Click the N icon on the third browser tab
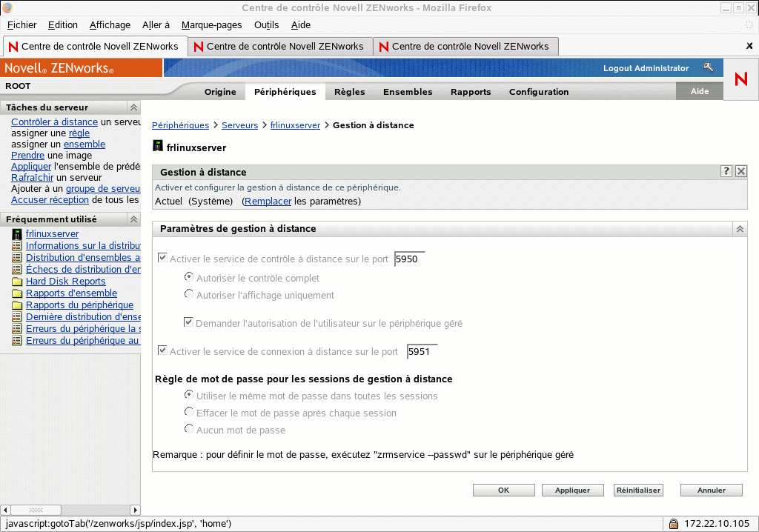This screenshot has height=532, width=759. click(384, 47)
